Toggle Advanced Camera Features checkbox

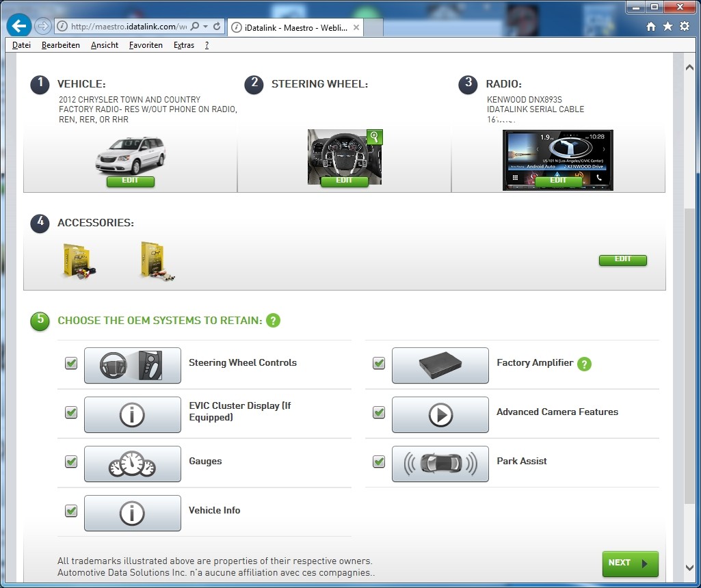coord(379,412)
